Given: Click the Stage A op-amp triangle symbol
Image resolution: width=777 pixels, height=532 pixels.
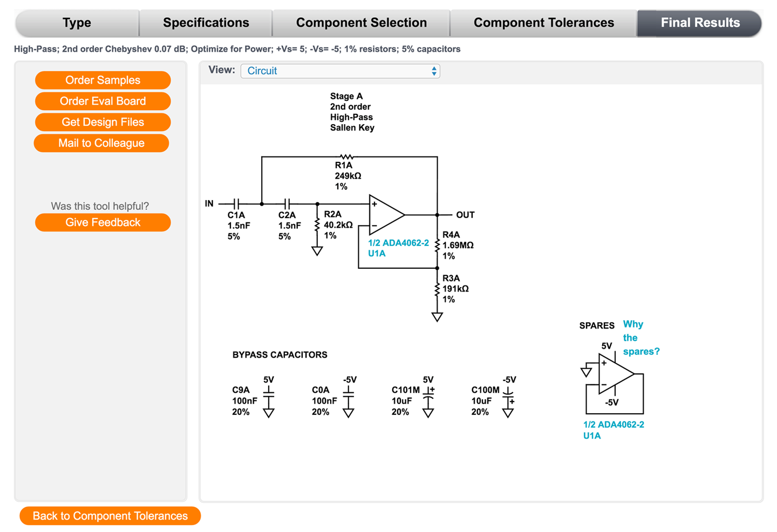Looking at the screenshot, I should 386,215.
